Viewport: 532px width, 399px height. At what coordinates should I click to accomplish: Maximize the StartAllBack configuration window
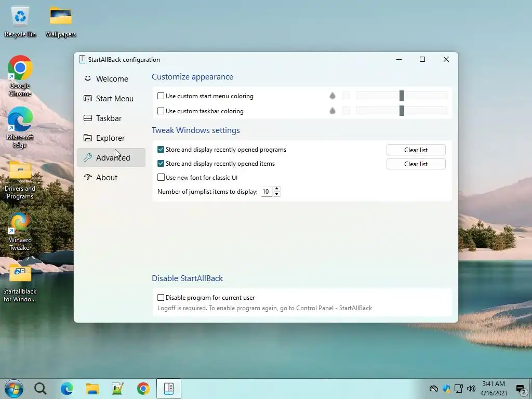[422, 59]
